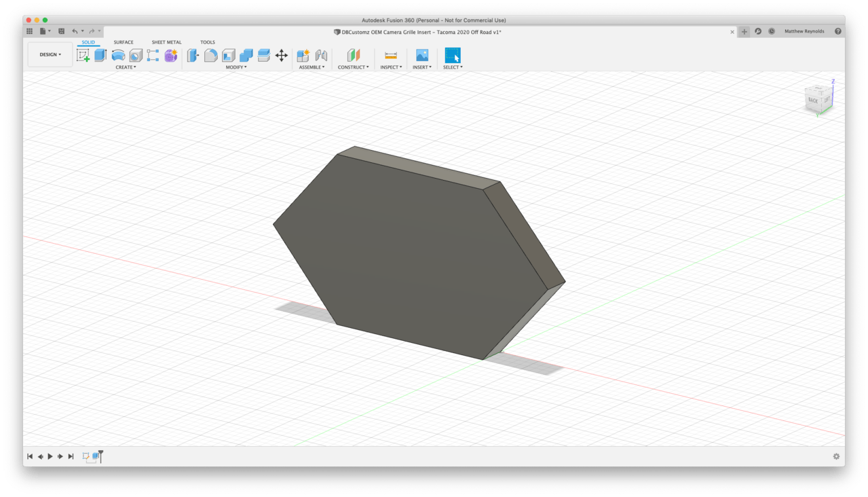Expand the Construct menu
This screenshot has height=497, width=868.
(x=354, y=67)
